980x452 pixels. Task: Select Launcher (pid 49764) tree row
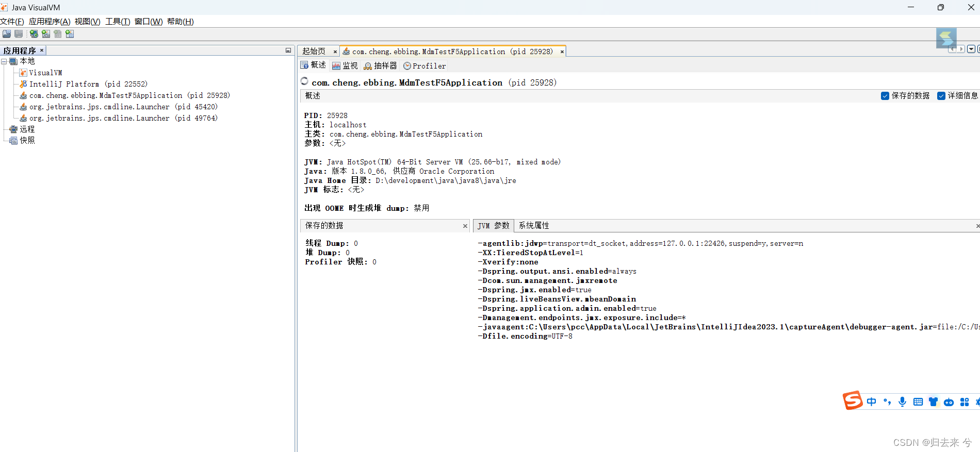point(123,118)
